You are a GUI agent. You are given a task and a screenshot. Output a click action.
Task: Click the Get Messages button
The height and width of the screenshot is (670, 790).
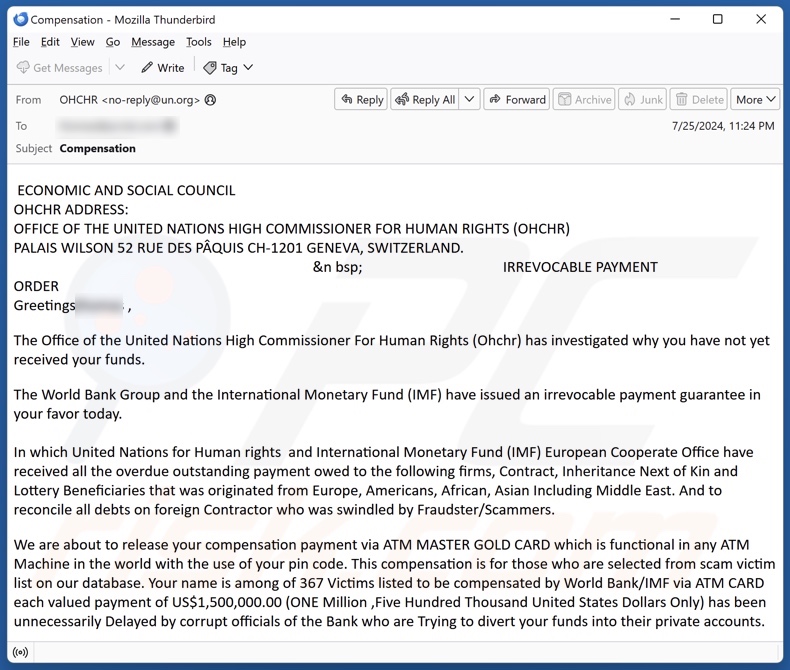pyautogui.click(x=59, y=68)
